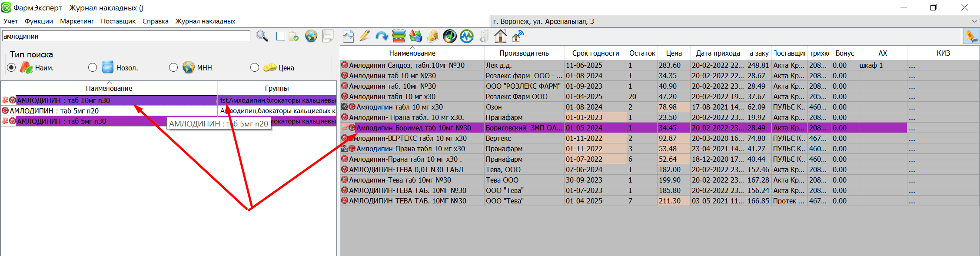980x256 pixels.
Task: Click the house with wireless signal icon
Action: pyautogui.click(x=517, y=36)
